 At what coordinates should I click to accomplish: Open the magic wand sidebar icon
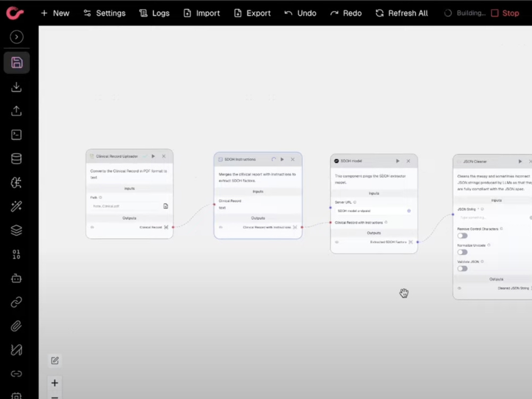(x=16, y=206)
